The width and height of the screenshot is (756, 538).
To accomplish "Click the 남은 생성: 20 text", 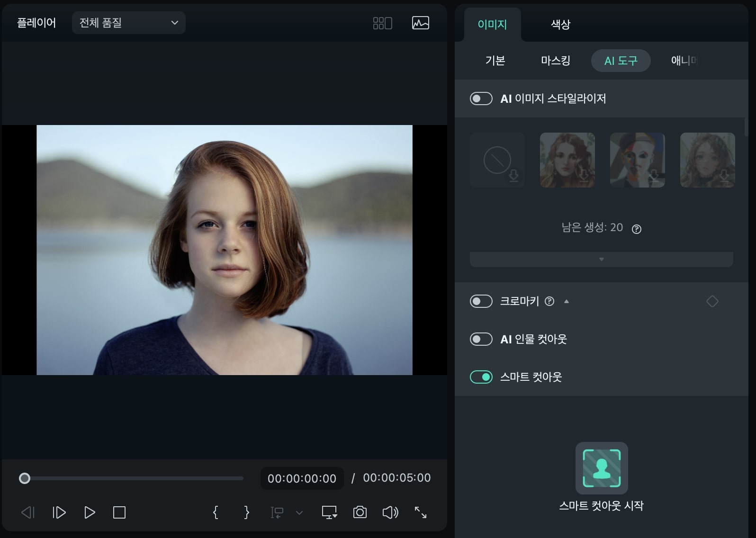I will click(592, 227).
